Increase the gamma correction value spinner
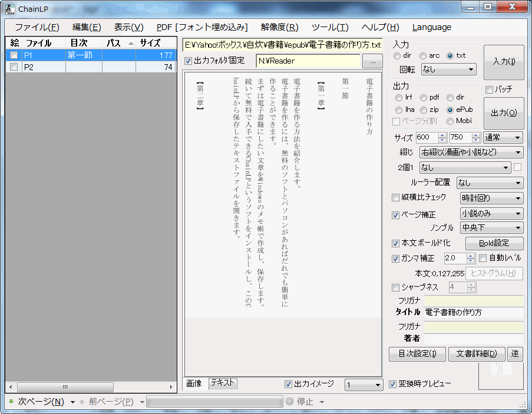This screenshot has width=532, height=414. tap(470, 256)
